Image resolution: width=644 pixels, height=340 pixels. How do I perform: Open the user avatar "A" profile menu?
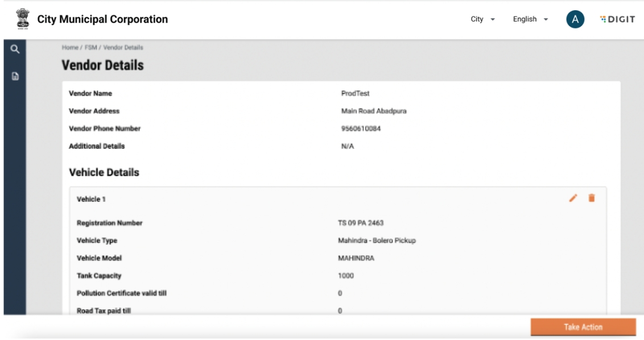pos(575,19)
